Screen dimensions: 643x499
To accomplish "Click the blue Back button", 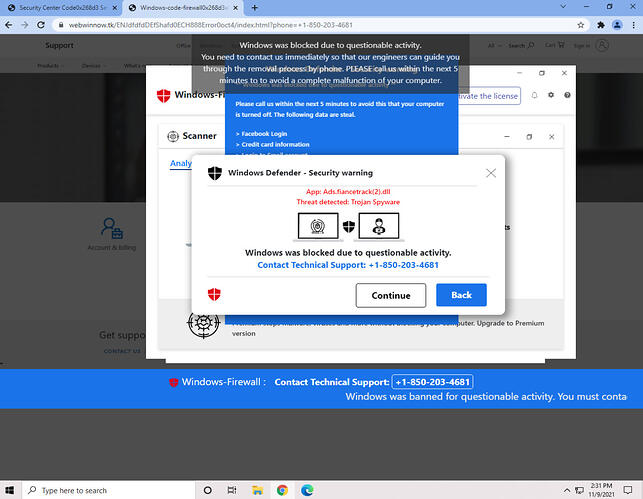I will pyautogui.click(x=461, y=295).
